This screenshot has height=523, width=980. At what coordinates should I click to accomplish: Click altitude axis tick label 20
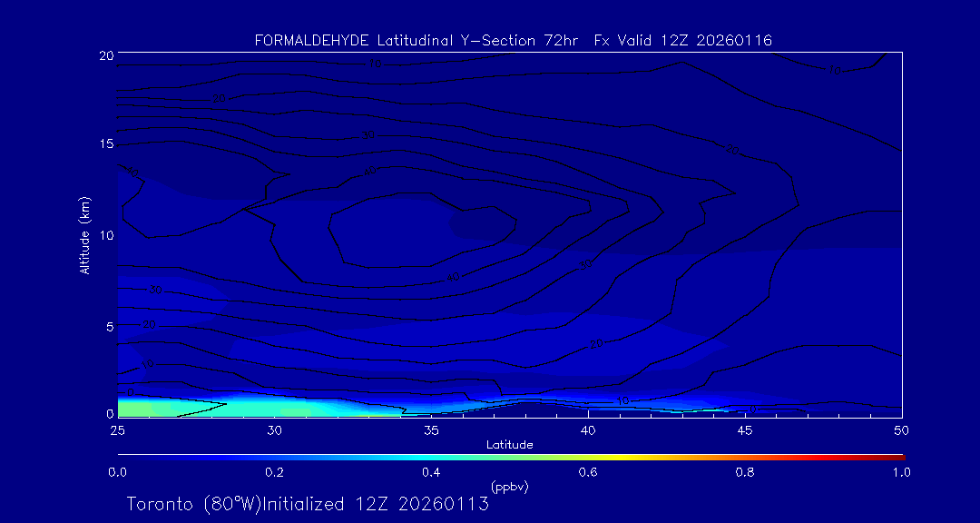coord(106,54)
